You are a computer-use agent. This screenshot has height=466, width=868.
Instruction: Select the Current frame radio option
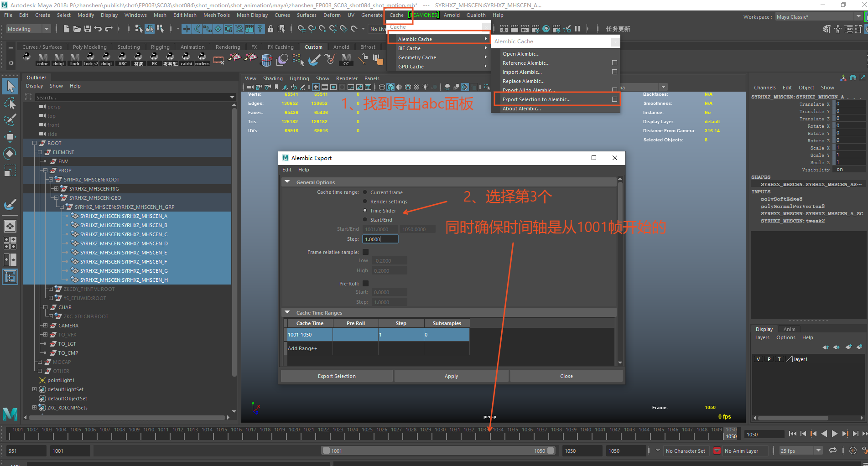click(365, 192)
